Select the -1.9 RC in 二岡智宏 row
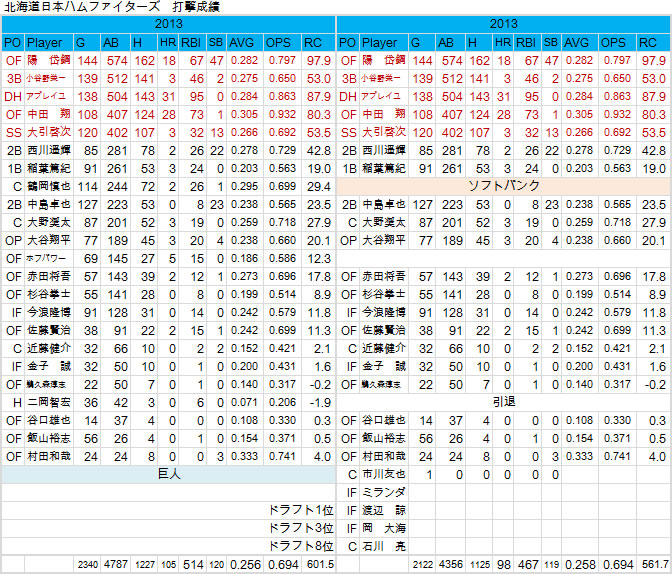This screenshot has width=672, height=574. click(318, 403)
